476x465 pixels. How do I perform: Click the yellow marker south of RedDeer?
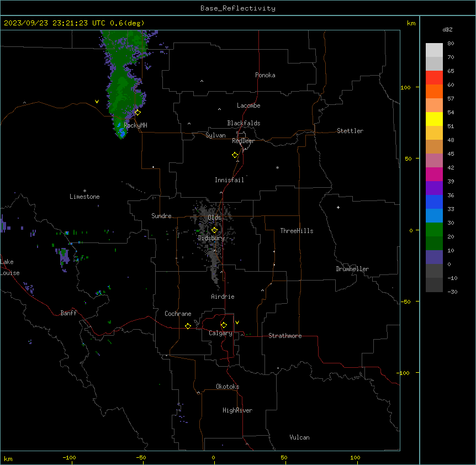(235, 155)
